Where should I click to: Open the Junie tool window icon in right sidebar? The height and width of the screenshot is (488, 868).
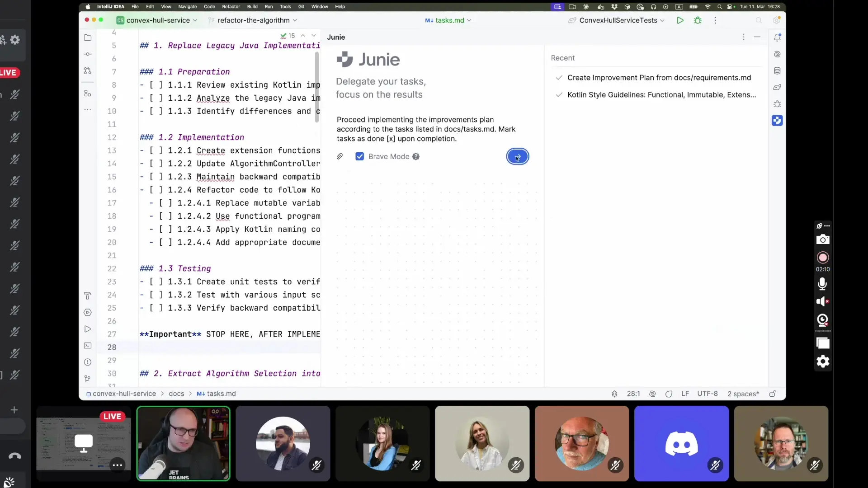click(777, 121)
